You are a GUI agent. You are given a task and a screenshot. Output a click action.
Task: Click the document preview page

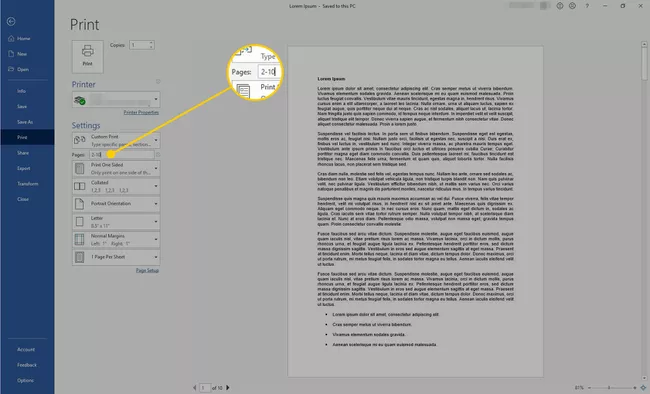point(415,212)
